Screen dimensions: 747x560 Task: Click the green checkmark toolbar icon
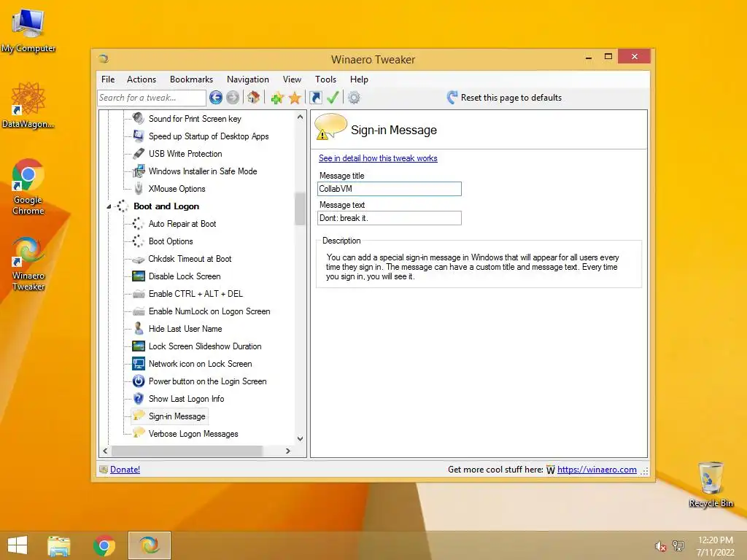(333, 98)
